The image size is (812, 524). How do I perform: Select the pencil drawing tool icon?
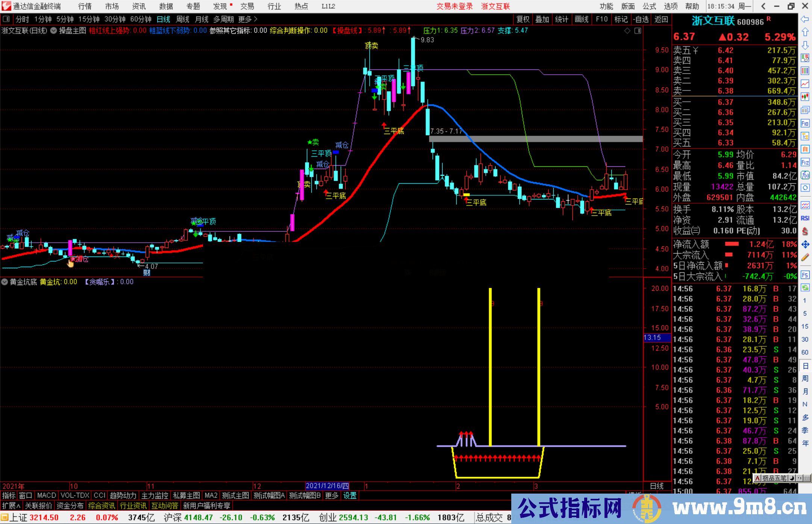(x=805, y=258)
